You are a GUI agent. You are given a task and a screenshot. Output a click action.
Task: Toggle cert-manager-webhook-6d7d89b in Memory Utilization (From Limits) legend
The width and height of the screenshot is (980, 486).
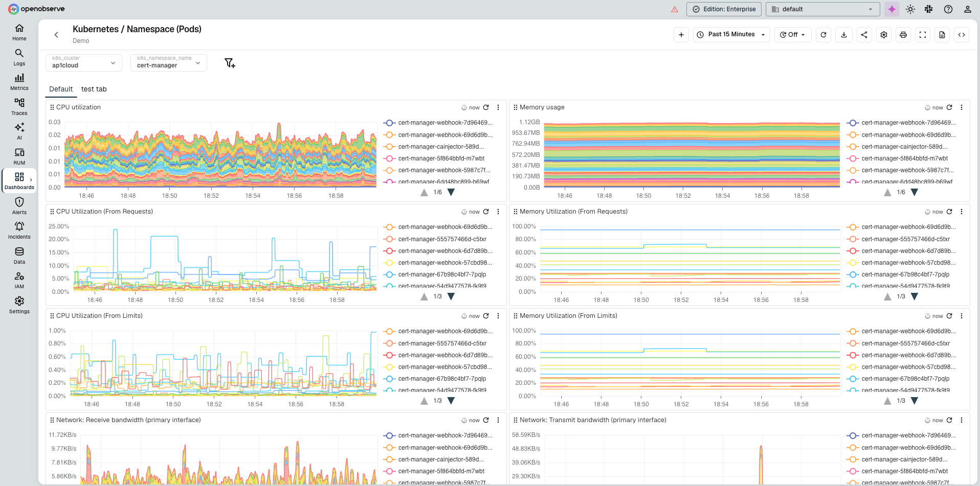[x=902, y=355]
